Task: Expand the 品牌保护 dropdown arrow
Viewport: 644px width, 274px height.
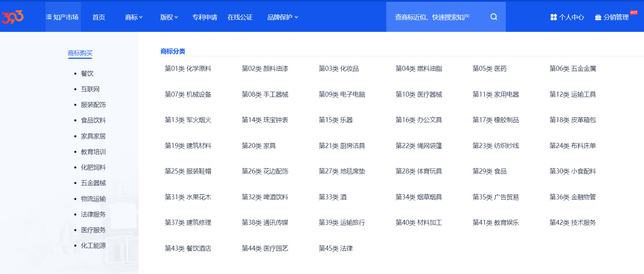Action: tap(296, 17)
